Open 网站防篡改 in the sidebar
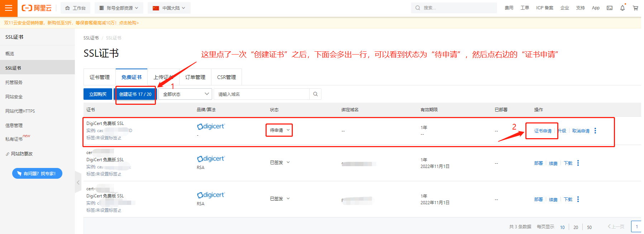 (x=22, y=154)
